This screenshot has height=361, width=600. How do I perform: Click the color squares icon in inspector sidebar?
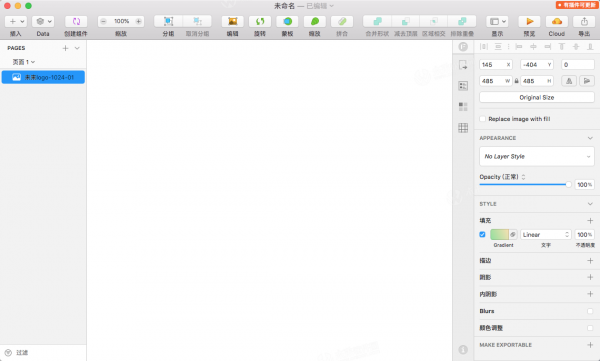point(463,106)
